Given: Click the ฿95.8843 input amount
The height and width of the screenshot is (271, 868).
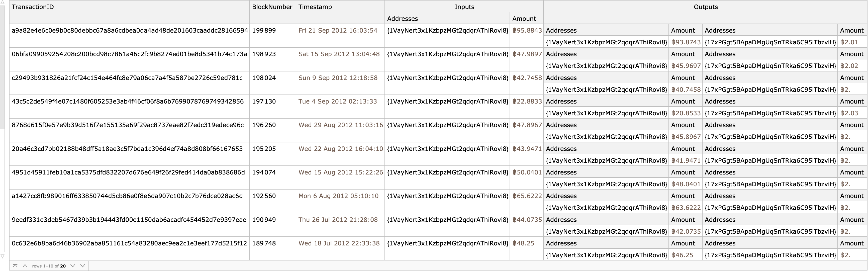Looking at the screenshot, I should coord(527,30).
